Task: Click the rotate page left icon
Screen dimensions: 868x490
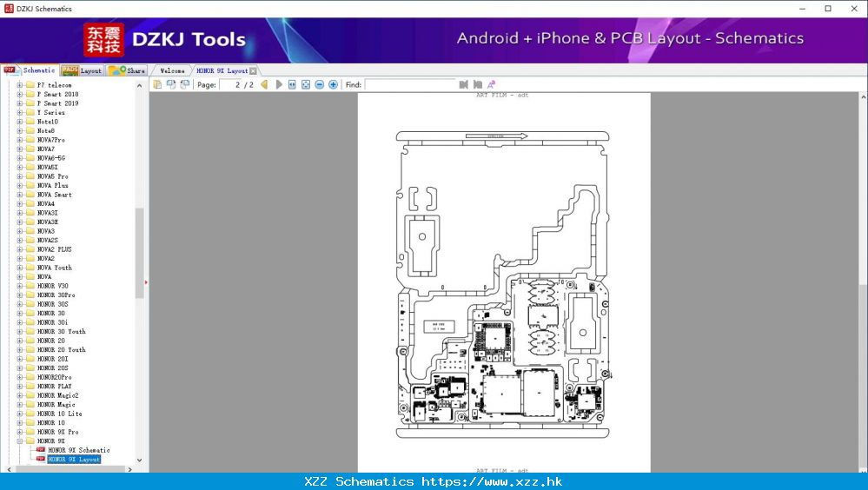Action: click(x=171, y=84)
